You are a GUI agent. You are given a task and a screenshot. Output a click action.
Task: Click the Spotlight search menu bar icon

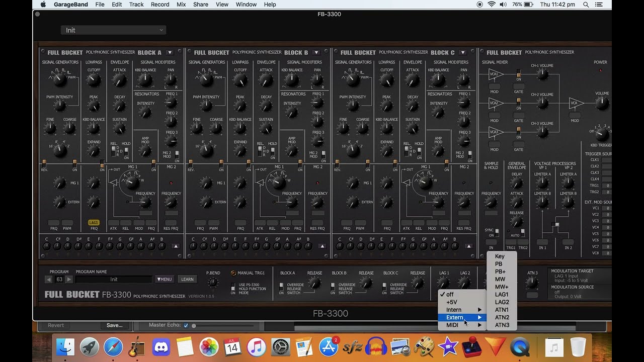tap(586, 5)
